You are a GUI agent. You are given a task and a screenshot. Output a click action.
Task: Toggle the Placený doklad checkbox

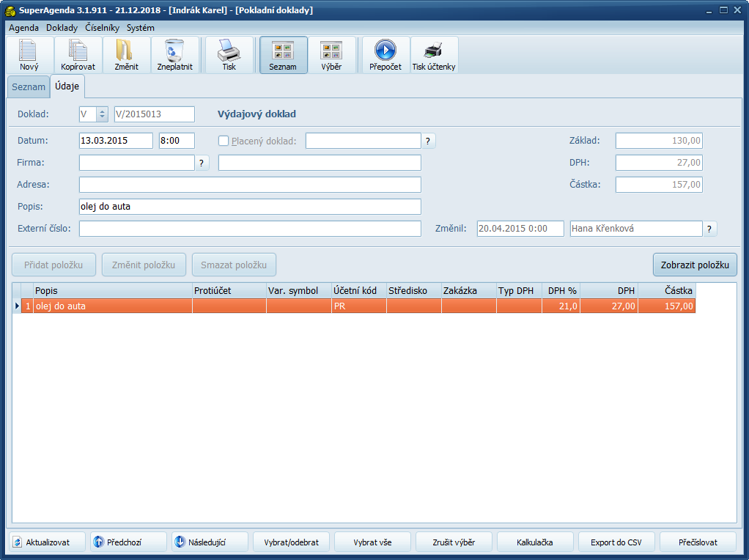[223, 141]
